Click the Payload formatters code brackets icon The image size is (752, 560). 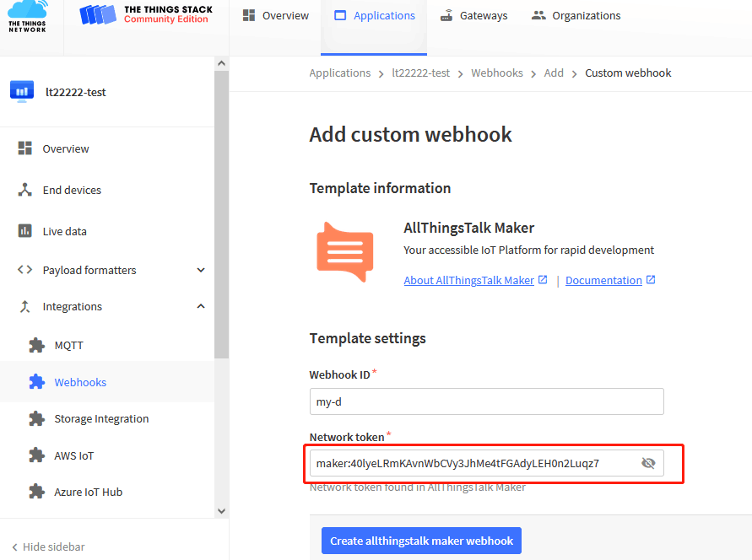(25, 270)
